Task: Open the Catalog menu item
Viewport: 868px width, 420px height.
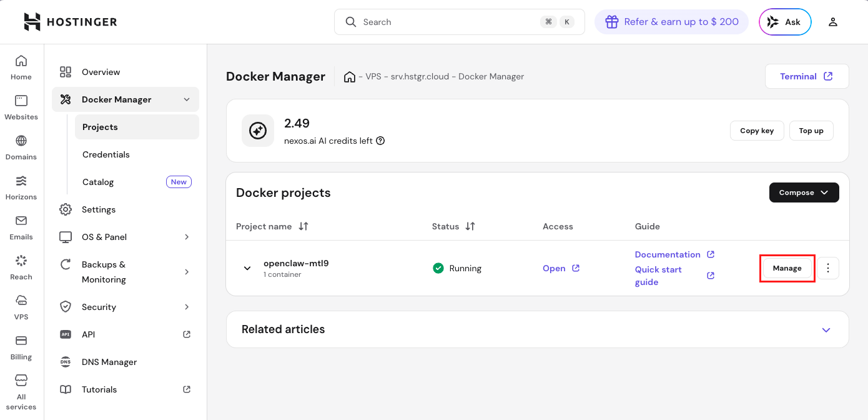Action: 97,182
